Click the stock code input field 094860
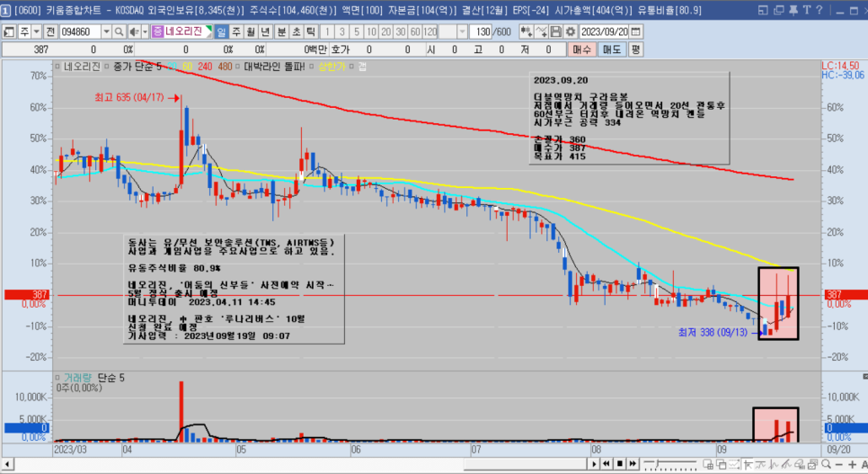 click(x=79, y=31)
